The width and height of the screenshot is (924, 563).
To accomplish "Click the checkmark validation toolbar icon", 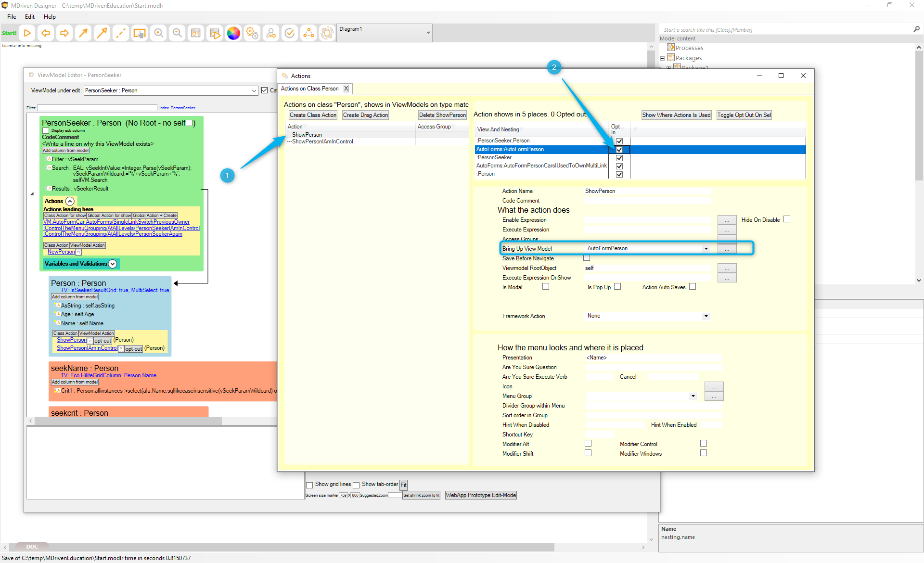I will tap(290, 33).
